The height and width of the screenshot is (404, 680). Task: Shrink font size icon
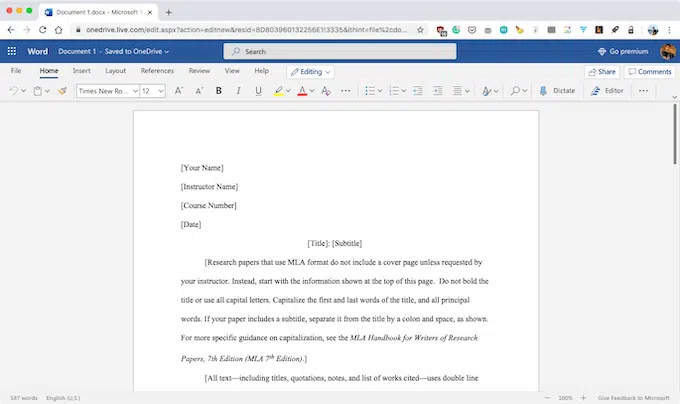199,91
